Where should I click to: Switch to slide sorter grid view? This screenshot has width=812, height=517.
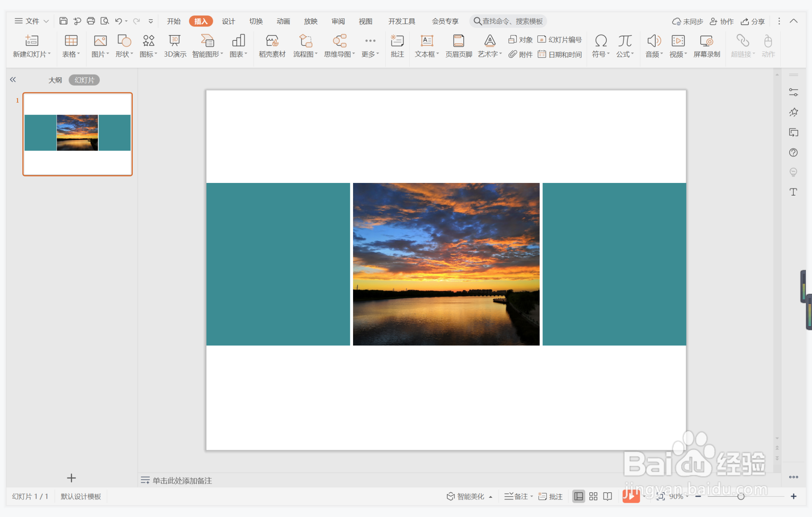593,496
